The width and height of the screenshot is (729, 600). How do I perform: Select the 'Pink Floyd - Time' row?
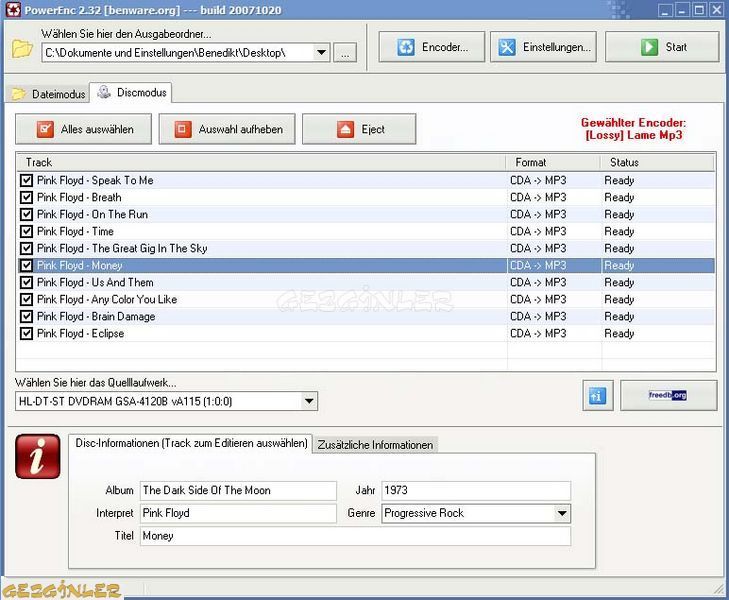366,231
